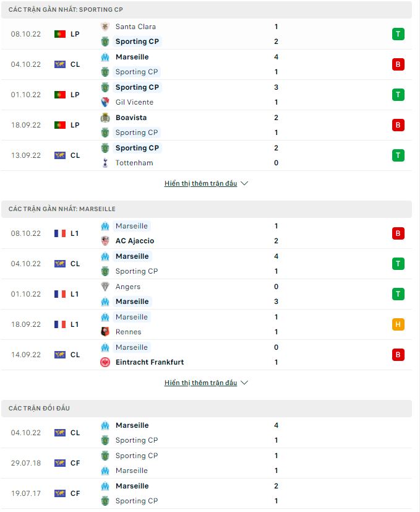Click the green T badge for Santa Clara match
The height and width of the screenshot is (512, 420).
coord(398,34)
